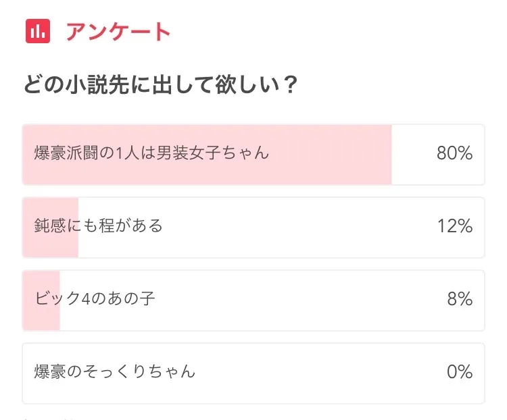This screenshot has width=507, height=420.
Task: Click empty middle area of ビック4のあの子 row
Action: tap(291, 300)
